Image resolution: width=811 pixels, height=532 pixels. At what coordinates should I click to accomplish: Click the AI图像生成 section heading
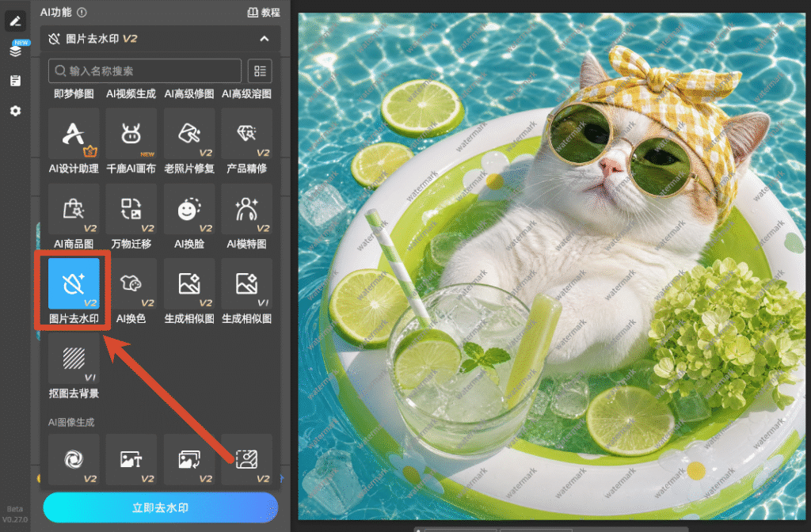71,423
